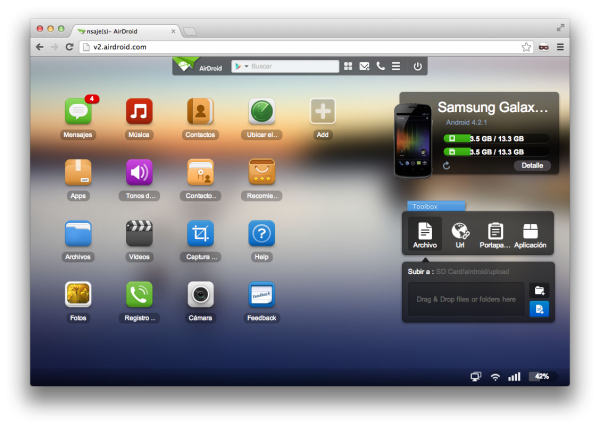Open the Help question mark icon
Image resolution: width=600 pixels, height=428 pixels.
point(262,233)
